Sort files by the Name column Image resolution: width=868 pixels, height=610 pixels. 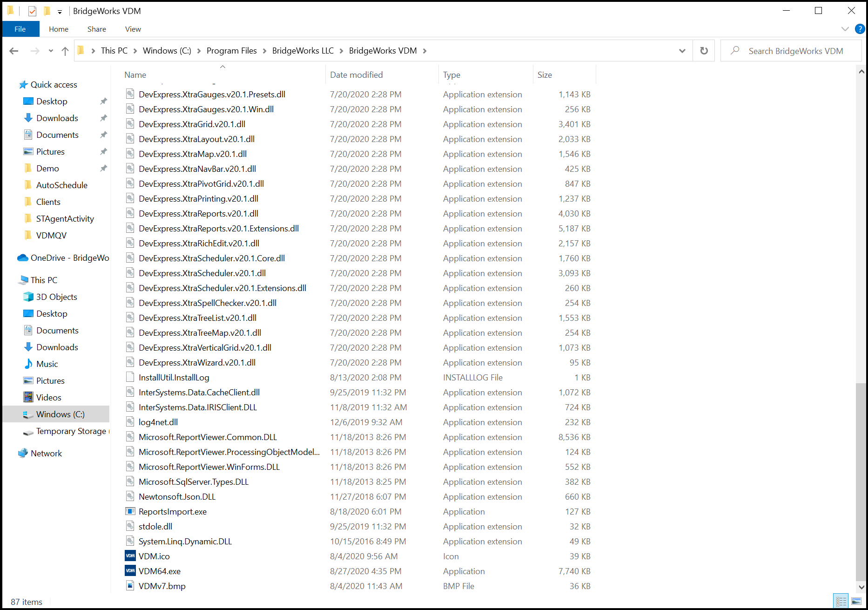(x=135, y=75)
